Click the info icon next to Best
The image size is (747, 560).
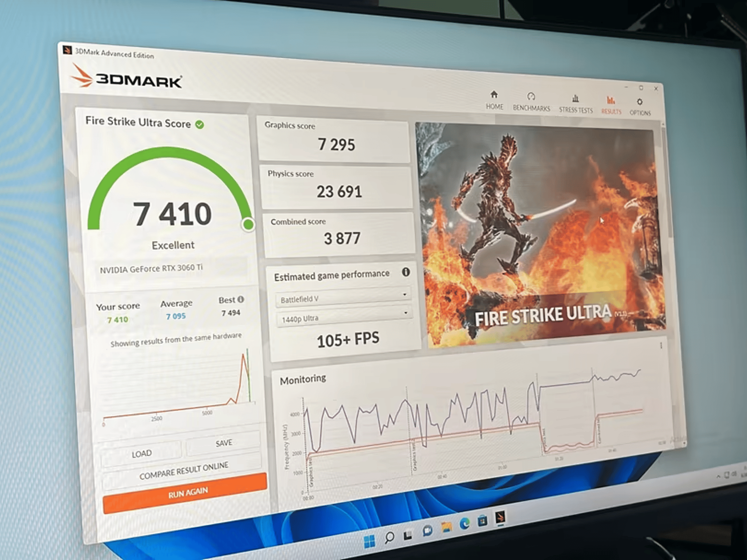click(x=241, y=299)
